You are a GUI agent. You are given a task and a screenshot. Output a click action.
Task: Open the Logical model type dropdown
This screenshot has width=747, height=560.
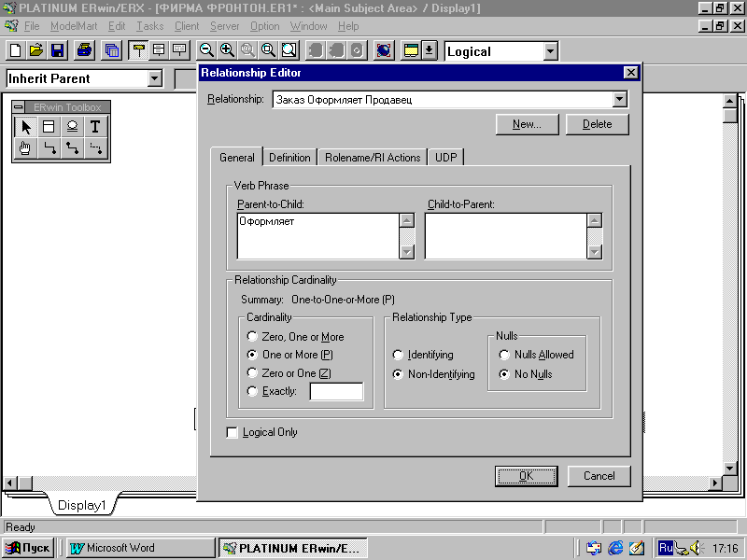point(550,51)
